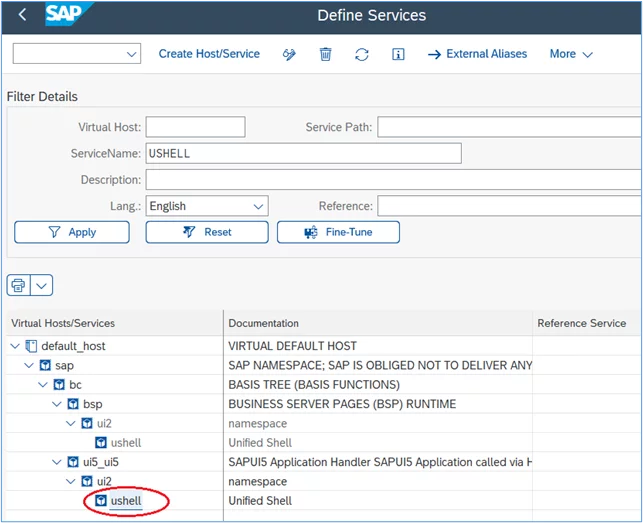Image resolution: width=643 pixels, height=523 pixels.
Task: Click 'VIRTUAL DEFAULT HOST' documentation cell
Action: click(292, 346)
